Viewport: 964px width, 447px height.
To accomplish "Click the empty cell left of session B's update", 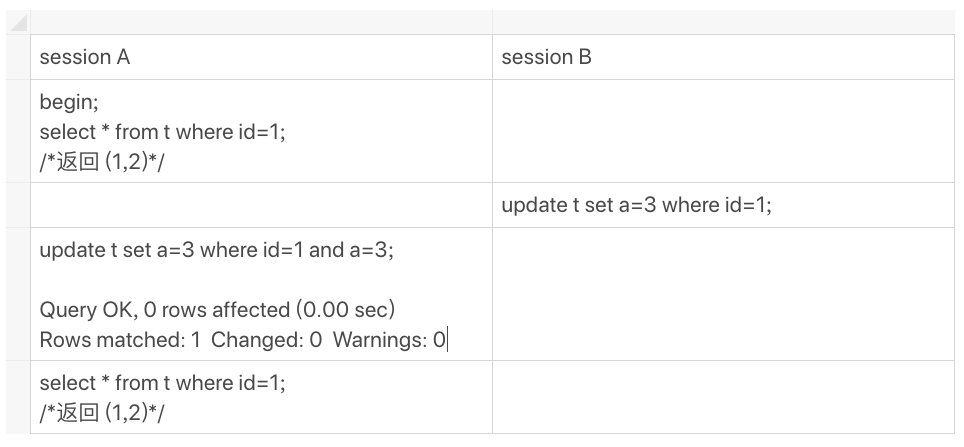I will (261, 205).
